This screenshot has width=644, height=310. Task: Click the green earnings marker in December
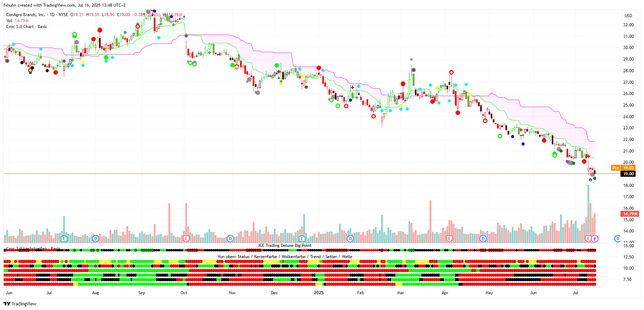coord(301,239)
